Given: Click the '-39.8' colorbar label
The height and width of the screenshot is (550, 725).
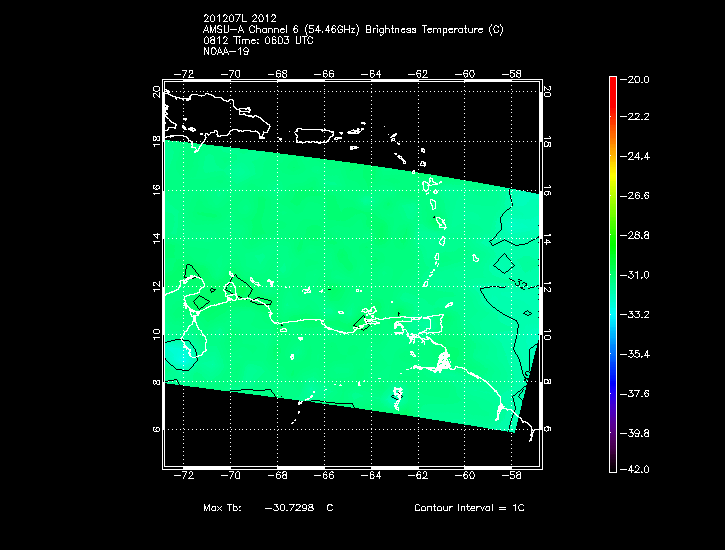Looking at the screenshot, I should [x=634, y=434].
